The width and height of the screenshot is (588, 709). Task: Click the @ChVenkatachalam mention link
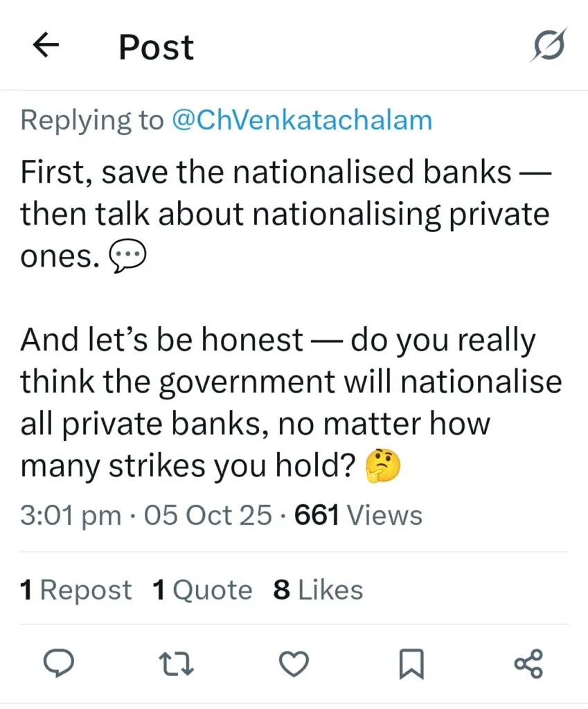(301, 120)
